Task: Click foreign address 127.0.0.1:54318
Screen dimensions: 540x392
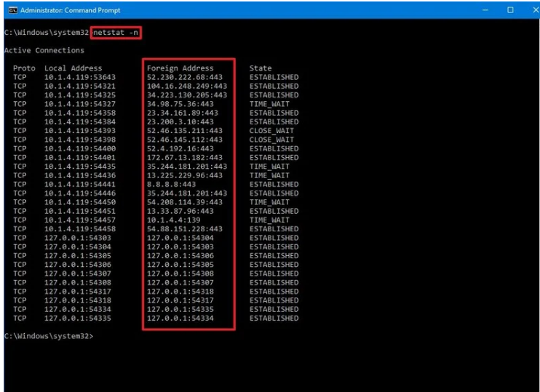Action: [180, 292]
